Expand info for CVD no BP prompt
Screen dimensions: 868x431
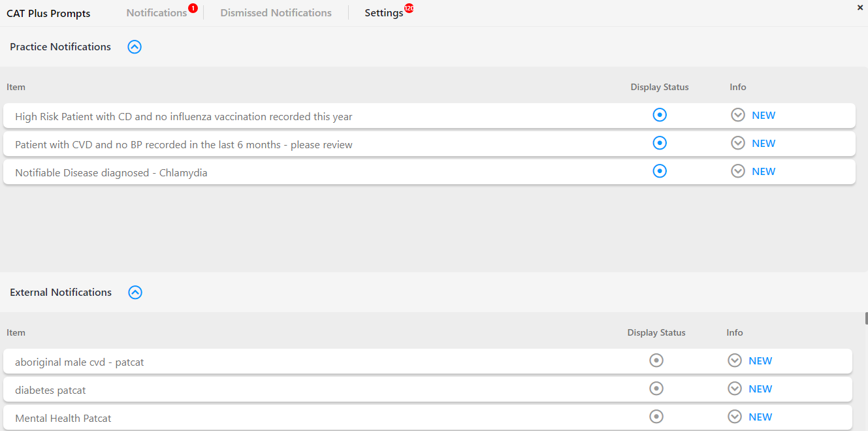(738, 143)
